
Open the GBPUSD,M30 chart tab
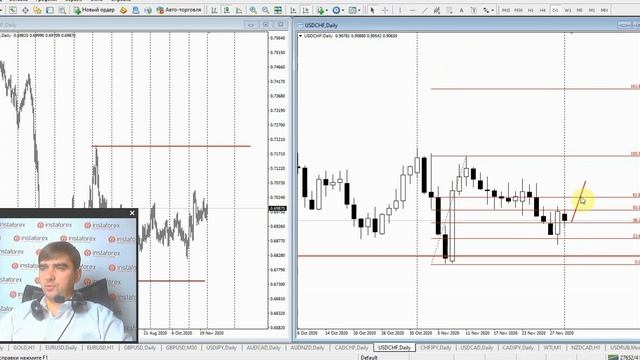click(181, 348)
